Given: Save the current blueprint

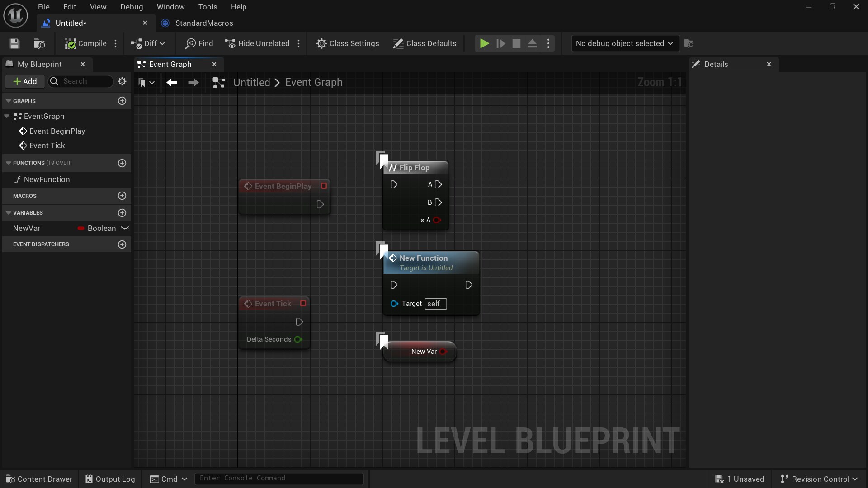Looking at the screenshot, I should click(14, 43).
